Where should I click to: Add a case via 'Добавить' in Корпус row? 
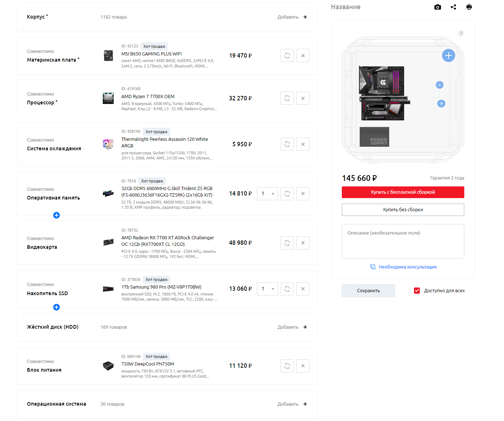[292, 17]
